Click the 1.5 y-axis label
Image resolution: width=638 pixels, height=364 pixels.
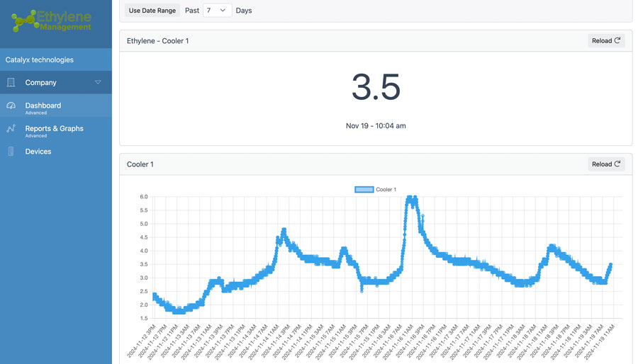(x=144, y=319)
